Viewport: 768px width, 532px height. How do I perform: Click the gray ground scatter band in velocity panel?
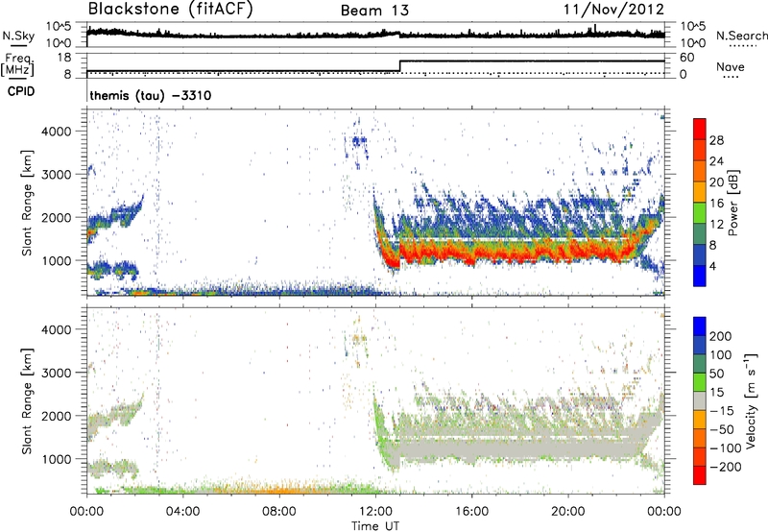point(519,449)
